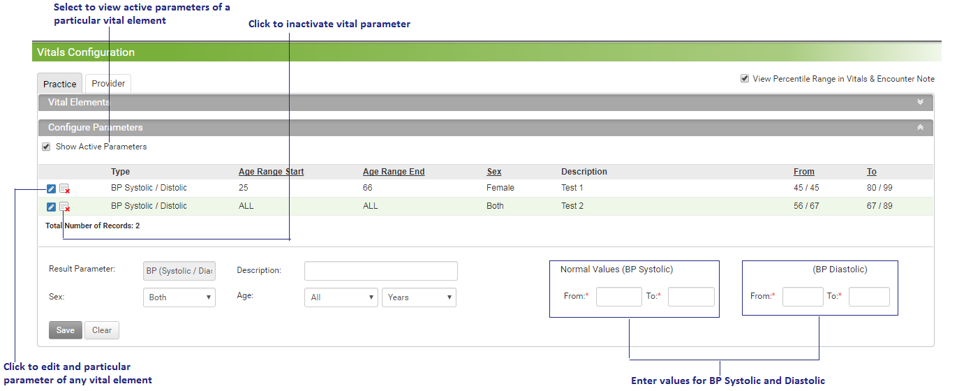Collapse the Configure Parameters section
The height and width of the screenshot is (391, 980).
pos(920,128)
